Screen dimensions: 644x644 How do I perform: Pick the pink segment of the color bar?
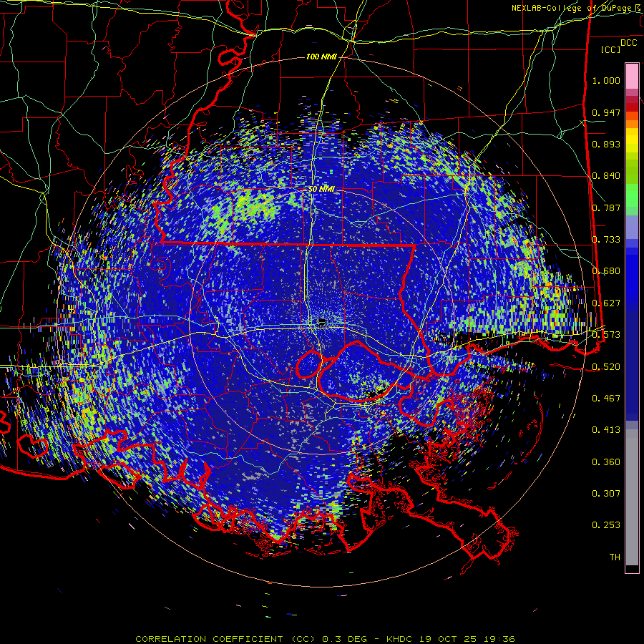[632, 77]
